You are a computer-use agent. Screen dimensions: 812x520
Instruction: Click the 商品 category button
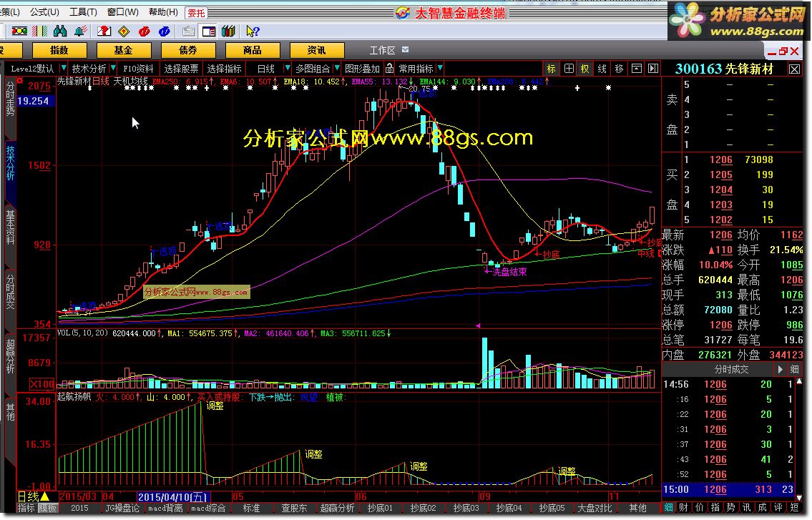point(253,50)
